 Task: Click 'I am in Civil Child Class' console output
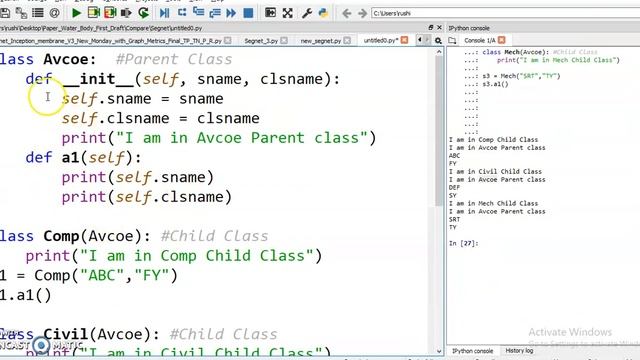point(495,171)
